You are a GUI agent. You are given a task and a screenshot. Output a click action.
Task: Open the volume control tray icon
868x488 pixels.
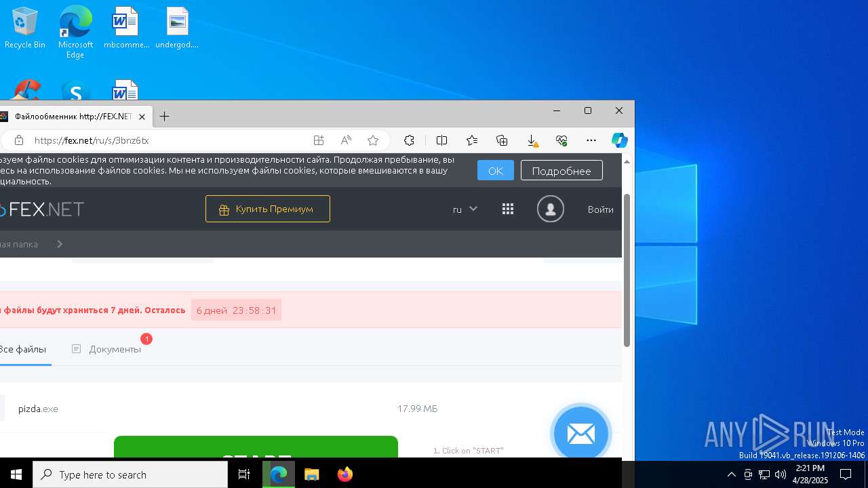pos(781,474)
